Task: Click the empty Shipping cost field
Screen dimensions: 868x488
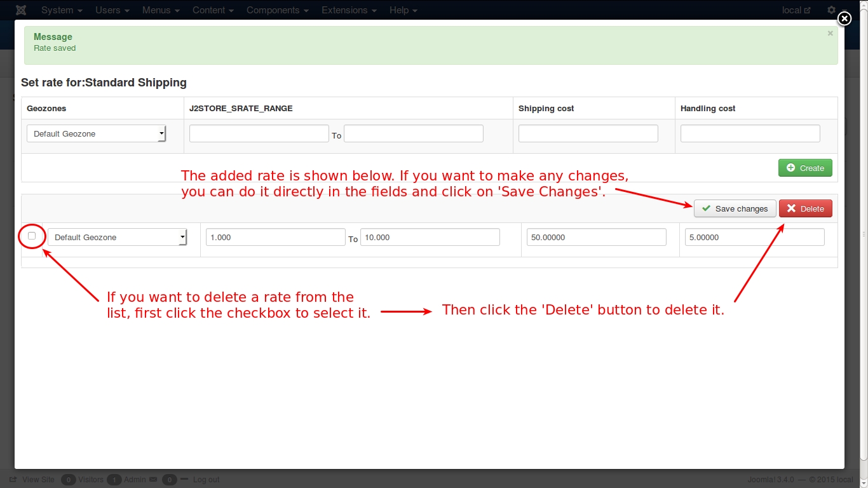Action: click(x=588, y=133)
